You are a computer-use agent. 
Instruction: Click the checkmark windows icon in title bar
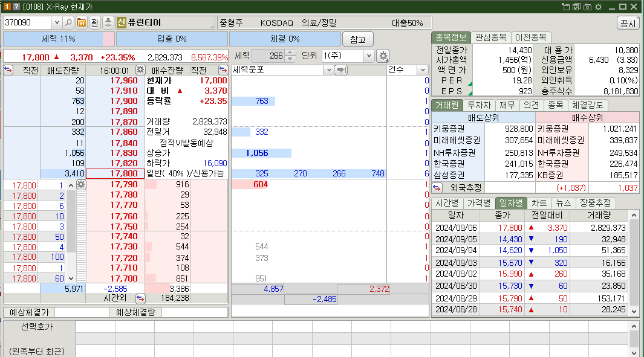click(577, 7)
